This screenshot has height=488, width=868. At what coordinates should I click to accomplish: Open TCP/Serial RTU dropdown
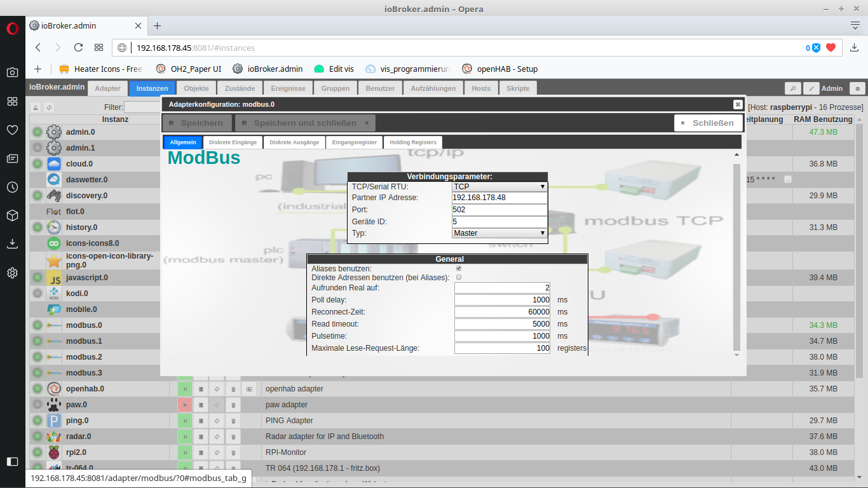click(499, 187)
